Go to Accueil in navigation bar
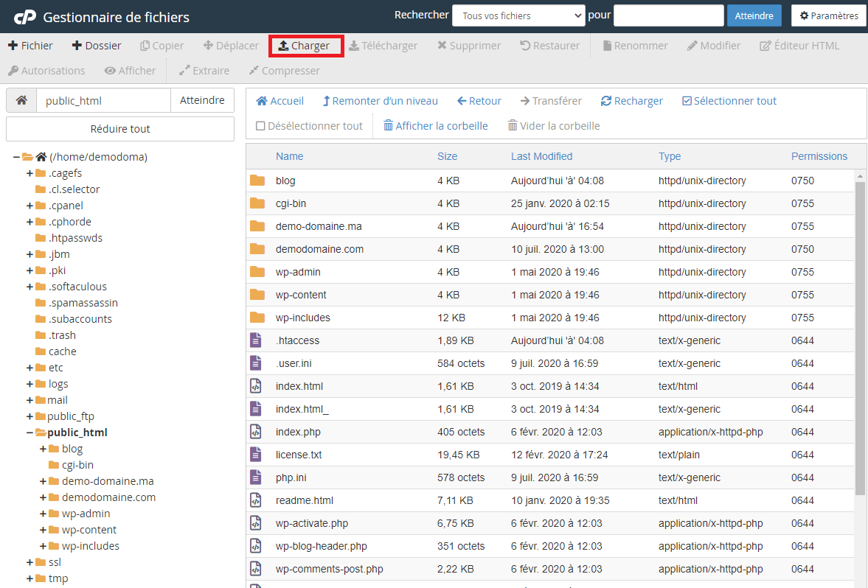868x588 pixels. tap(280, 101)
